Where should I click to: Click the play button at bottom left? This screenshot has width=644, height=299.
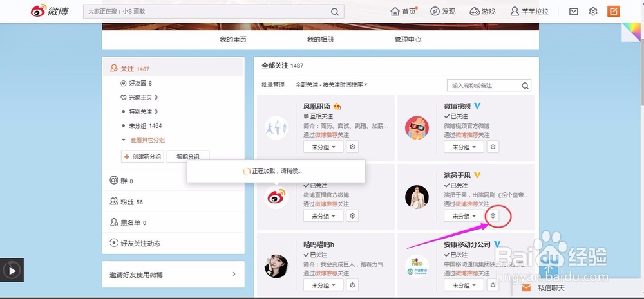click(x=12, y=270)
